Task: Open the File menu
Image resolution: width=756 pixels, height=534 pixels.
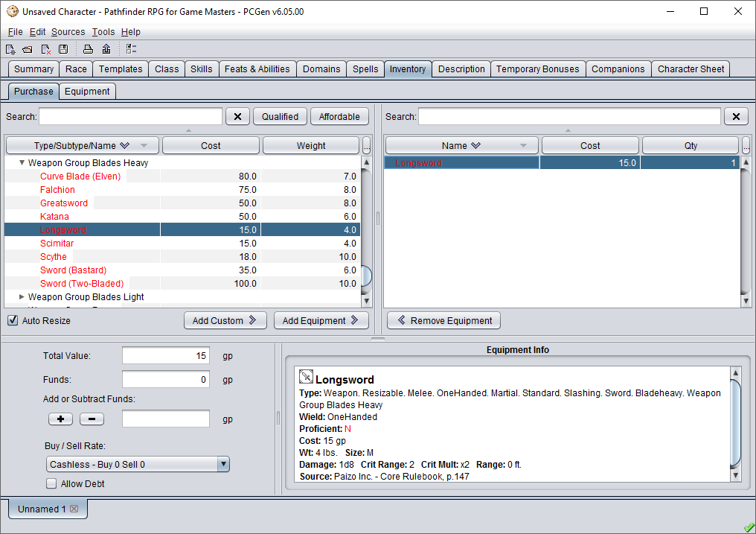Action: [16, 32]
